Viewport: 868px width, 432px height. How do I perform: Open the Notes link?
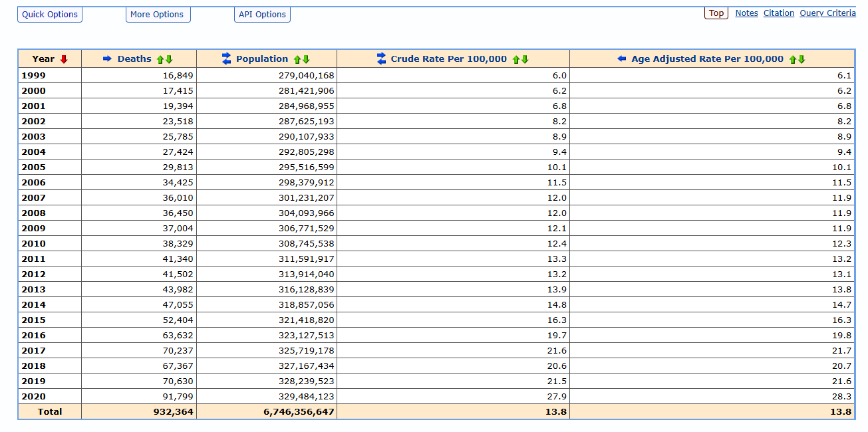point(746,13)
